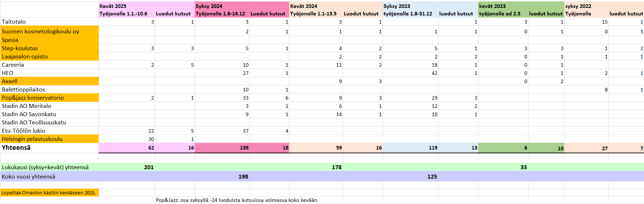Select the työjonolle 1.8-31.12 column header
This screenshot has height=204, width=644.
(x=411, y=14)
